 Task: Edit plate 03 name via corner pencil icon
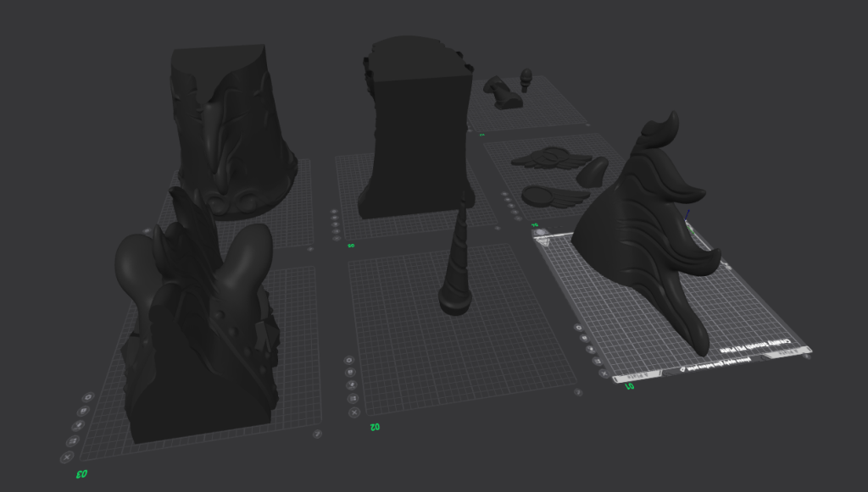(316, 434)
